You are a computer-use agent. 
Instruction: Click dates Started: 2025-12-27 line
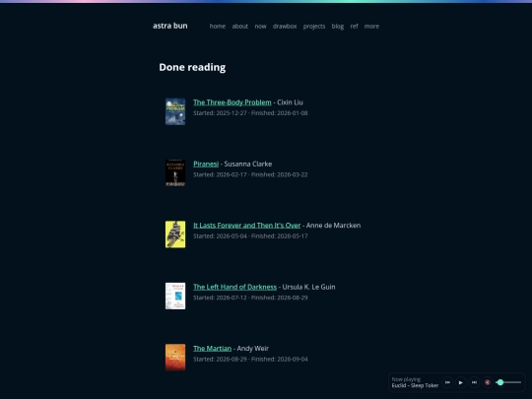(x=250, y=113)
